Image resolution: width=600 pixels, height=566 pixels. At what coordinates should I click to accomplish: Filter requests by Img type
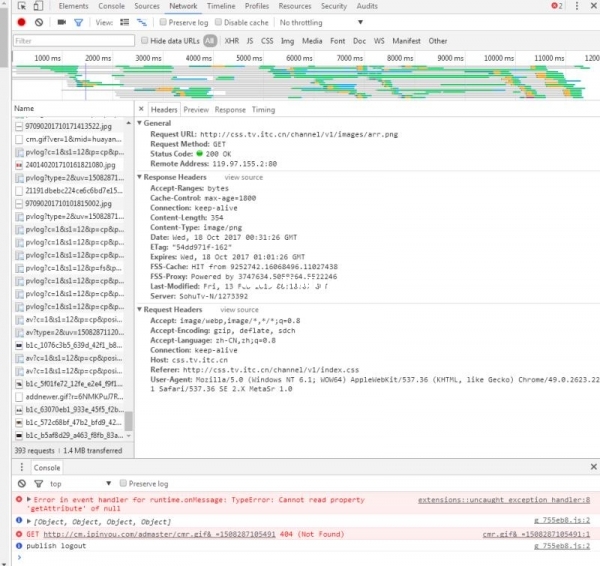pyautogui.click(x=287, y=41)
